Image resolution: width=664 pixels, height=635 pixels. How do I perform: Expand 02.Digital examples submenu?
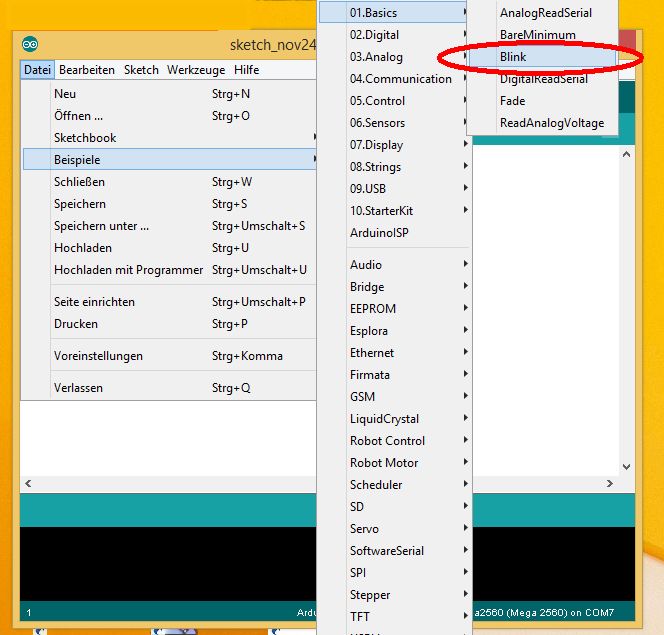coord(395,35)
